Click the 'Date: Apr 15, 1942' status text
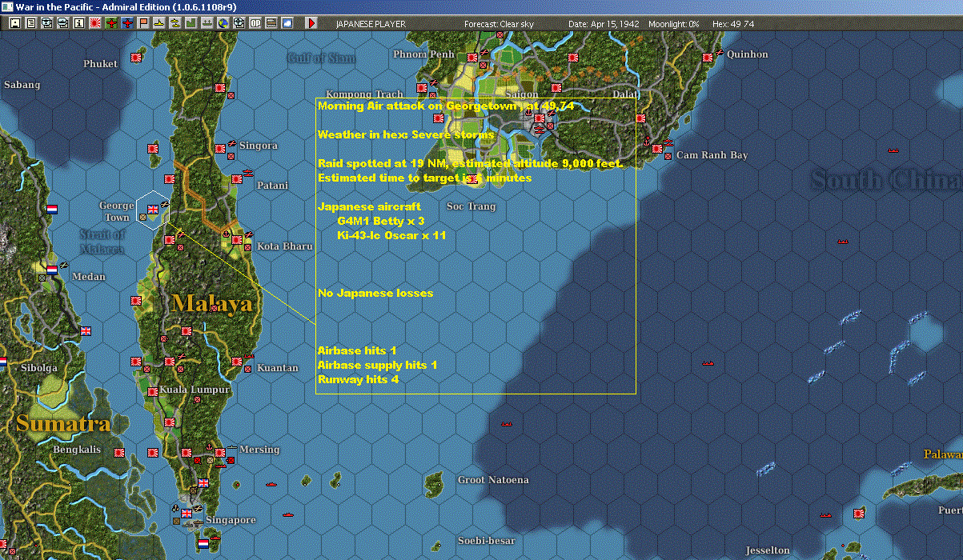This screenshot has height=560, width=963. click(x=604, y=24)
